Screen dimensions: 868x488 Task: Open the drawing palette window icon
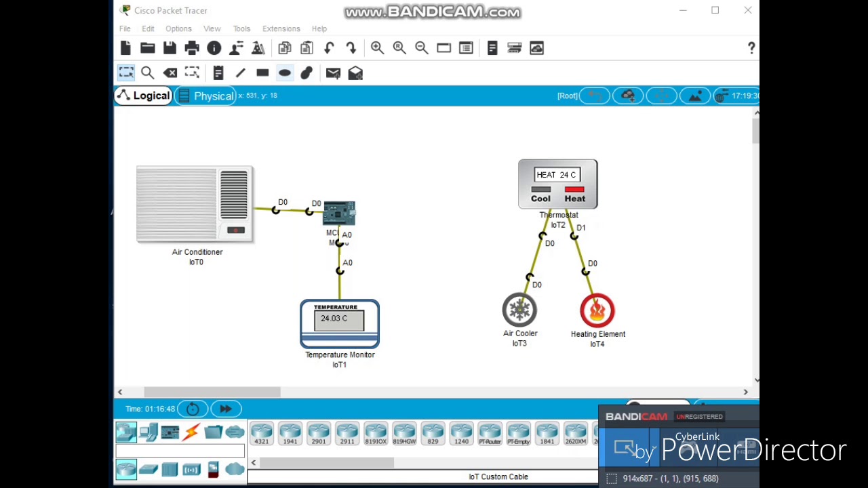coord(443,48)
